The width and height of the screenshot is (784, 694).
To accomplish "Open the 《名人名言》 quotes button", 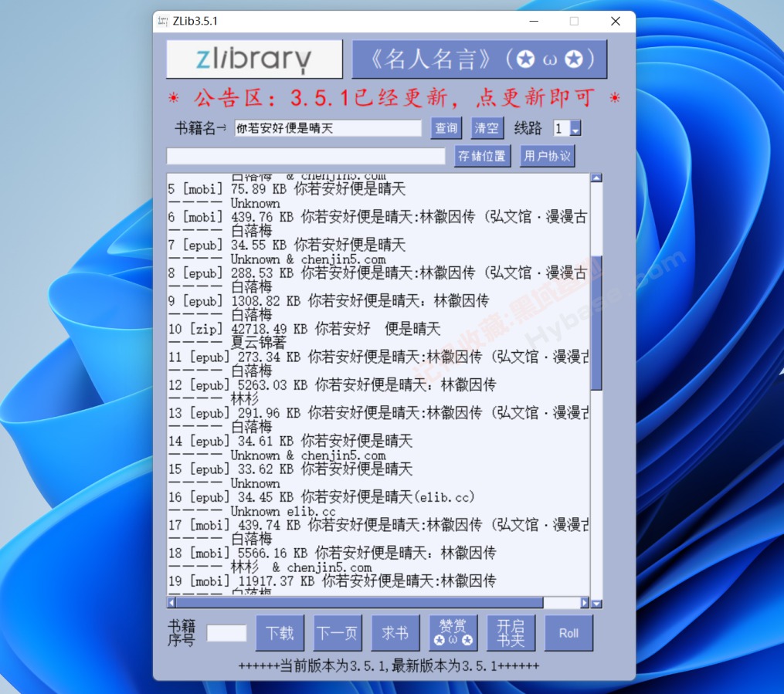I will (480, 59).
